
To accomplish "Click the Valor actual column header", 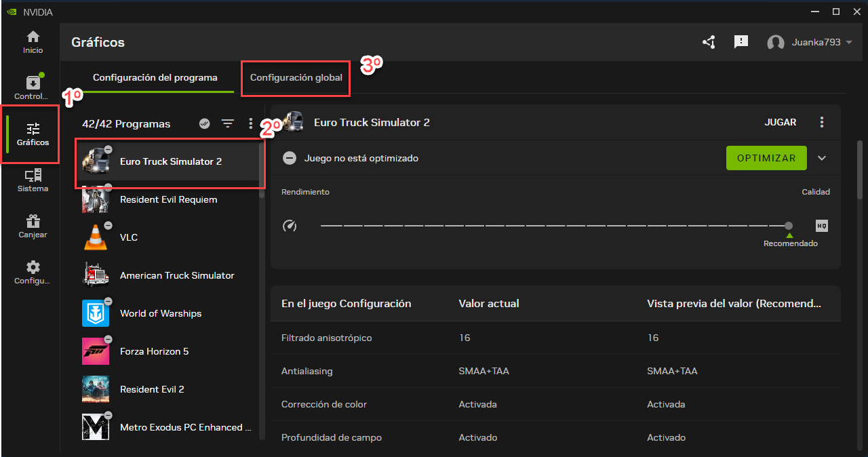I will (489, 304).
